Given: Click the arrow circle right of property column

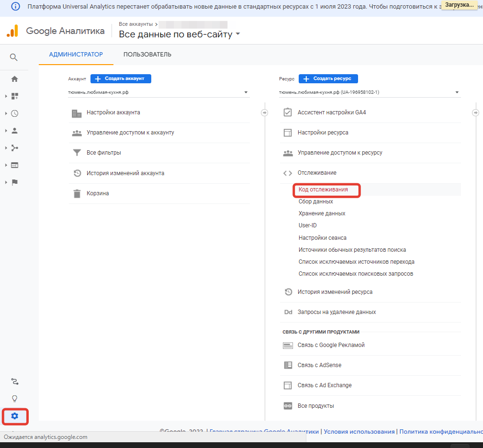Looking at the screenshot, I should pyautogui.click(x=476, y=112).
